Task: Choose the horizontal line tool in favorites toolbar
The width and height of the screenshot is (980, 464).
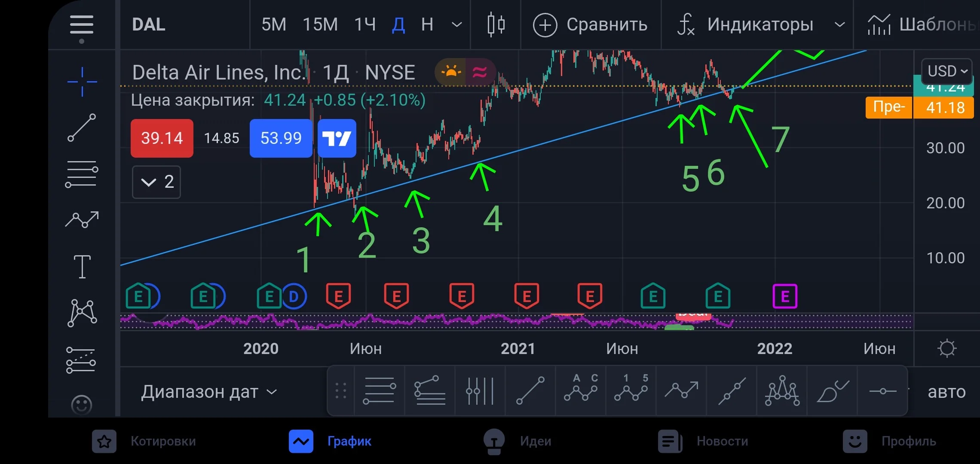Action: pyautogui.click(x=882, y=391)
